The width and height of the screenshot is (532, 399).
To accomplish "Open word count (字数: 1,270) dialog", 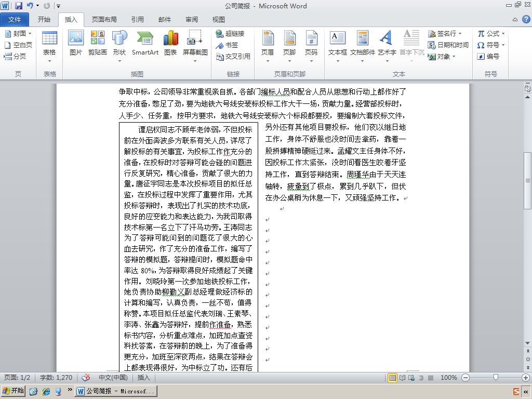I will [56, 378].
